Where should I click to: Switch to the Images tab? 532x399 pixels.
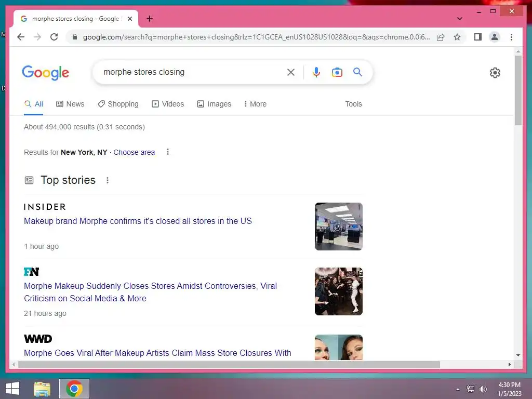click(x=214, y=104)
